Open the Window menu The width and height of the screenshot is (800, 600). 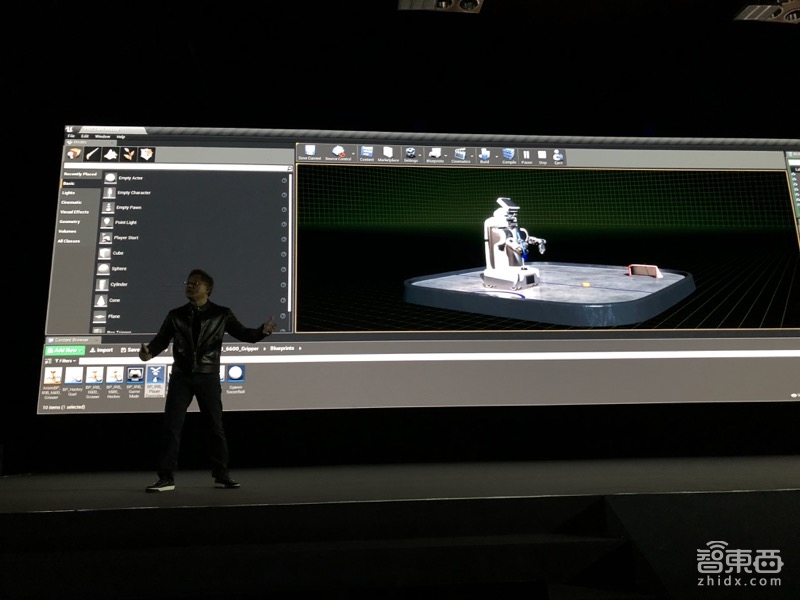102,136
